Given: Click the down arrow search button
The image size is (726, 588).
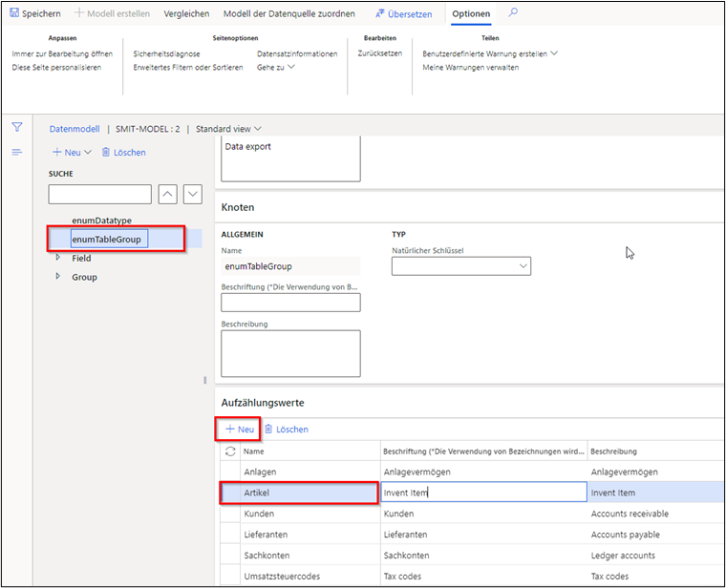Looking at the screenshot, I should (192, 195).
